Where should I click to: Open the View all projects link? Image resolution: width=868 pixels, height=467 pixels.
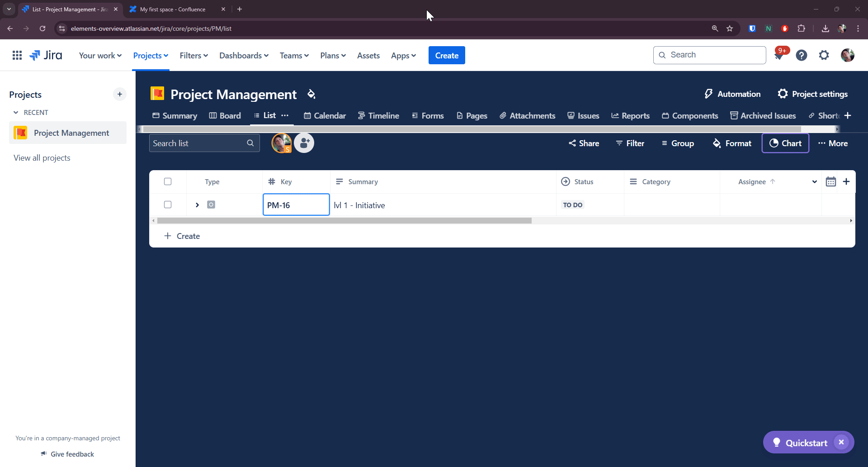coord(42,157)
